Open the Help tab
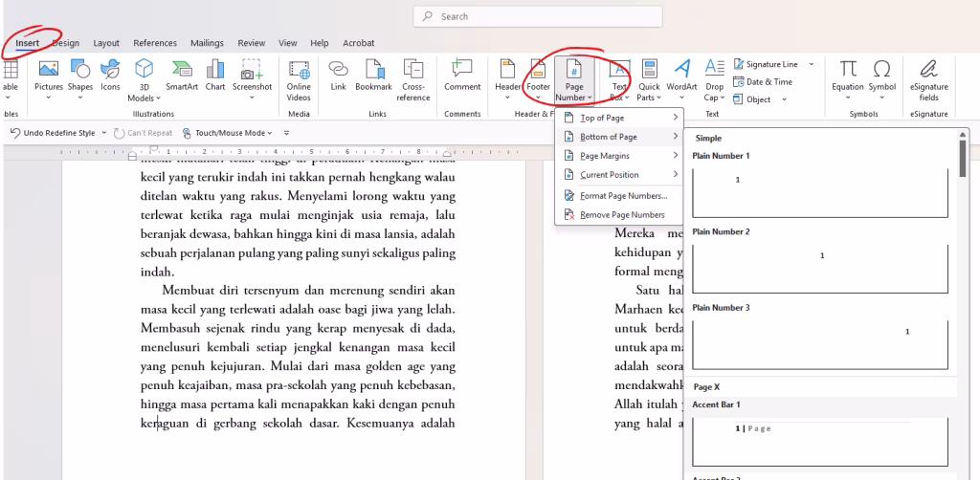The width and height of the screenshot is (980, 480). point(320,43)
